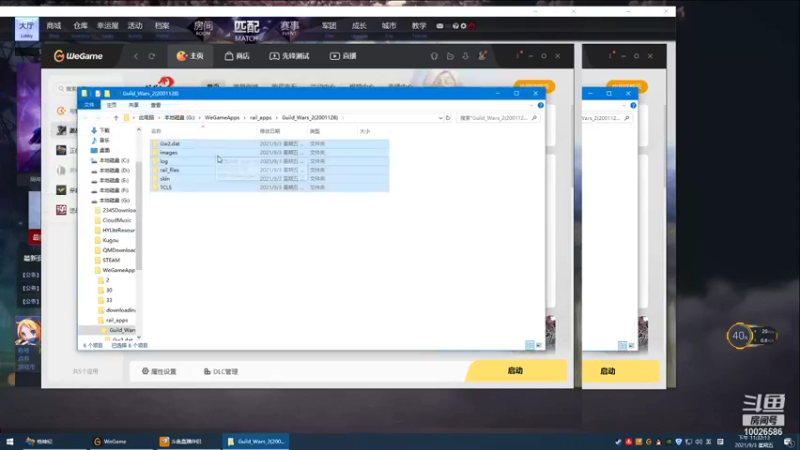
Task: Select the images folder row
Action: tap(269, 153)
